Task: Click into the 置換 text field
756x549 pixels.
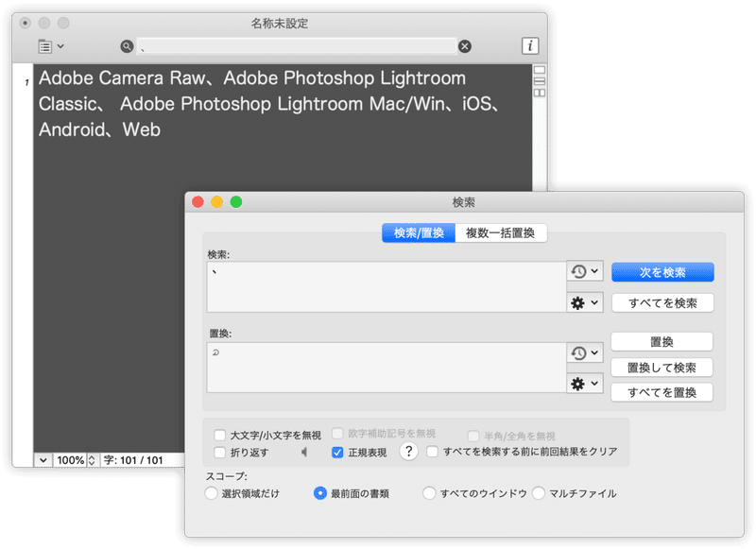Action: tap(387, 368)
